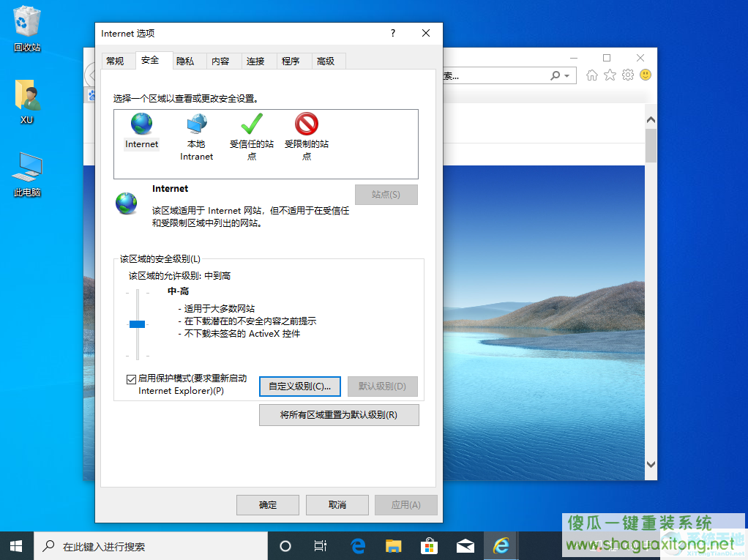
Task: Cancel the dialog with 取消
Action: pos(337,504)
